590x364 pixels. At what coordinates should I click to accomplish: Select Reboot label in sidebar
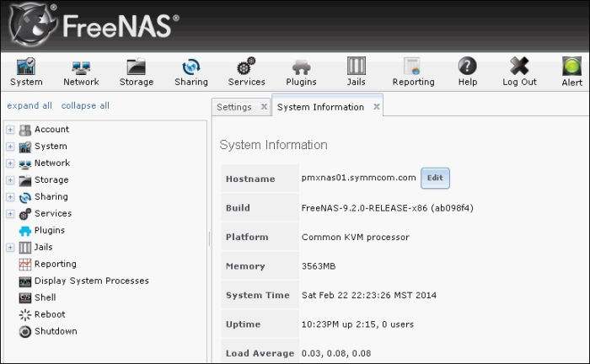tap(50, 314)
